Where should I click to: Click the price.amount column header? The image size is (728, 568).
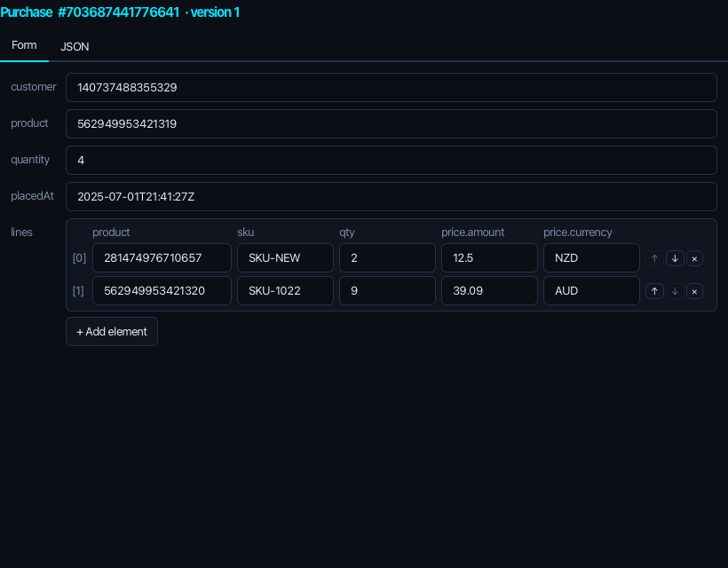click(472, 232)
